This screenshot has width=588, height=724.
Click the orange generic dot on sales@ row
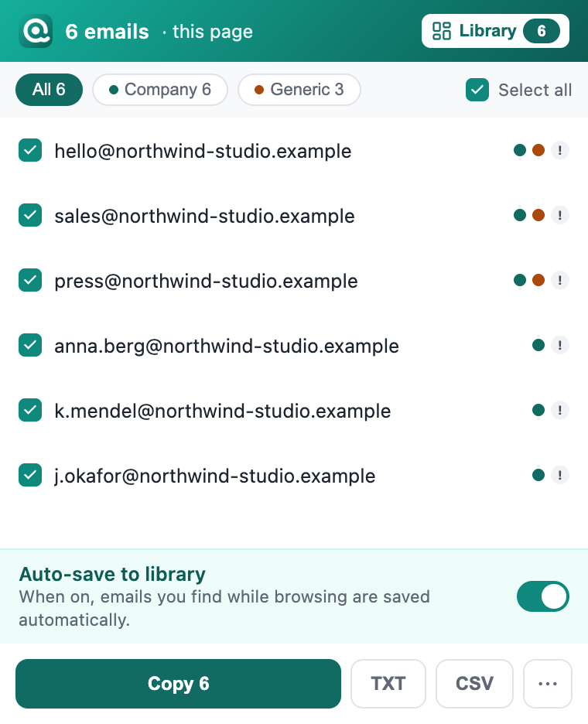coord(538,215)
